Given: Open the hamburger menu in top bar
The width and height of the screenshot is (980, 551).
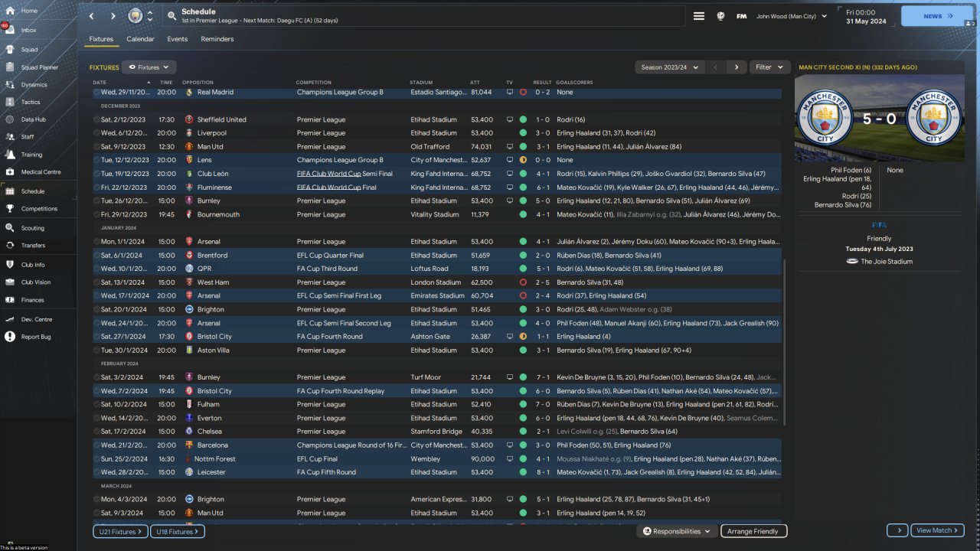Looking at the screenshot, I should pos(698,16).
